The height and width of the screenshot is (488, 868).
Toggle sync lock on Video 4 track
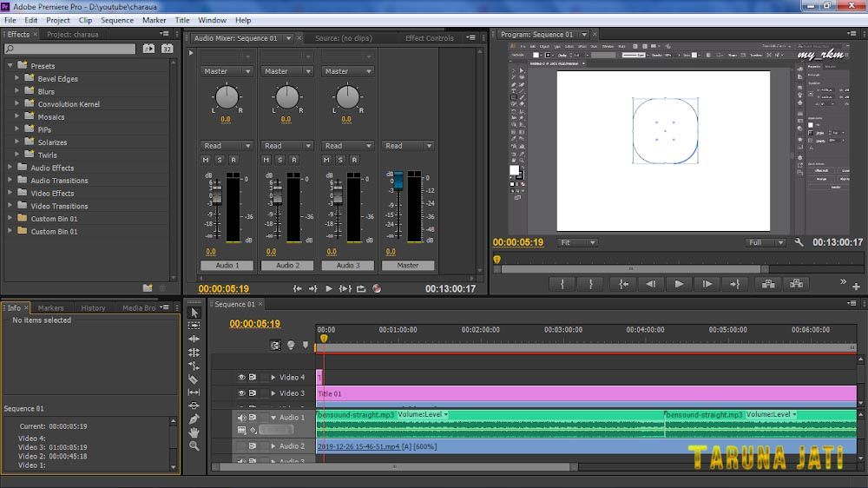[253, 377]
